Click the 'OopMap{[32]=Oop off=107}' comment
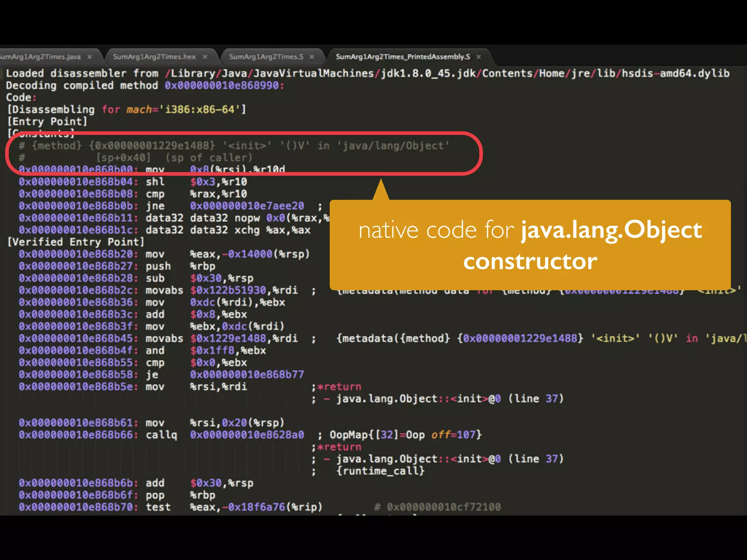Screen dimensions: 747x560 [x=406, y=435]
